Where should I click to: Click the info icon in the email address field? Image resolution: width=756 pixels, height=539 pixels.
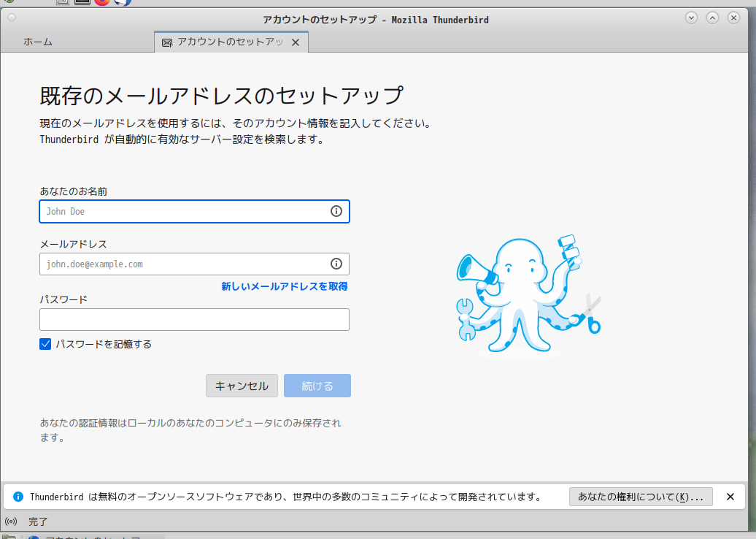coord(336,264)
